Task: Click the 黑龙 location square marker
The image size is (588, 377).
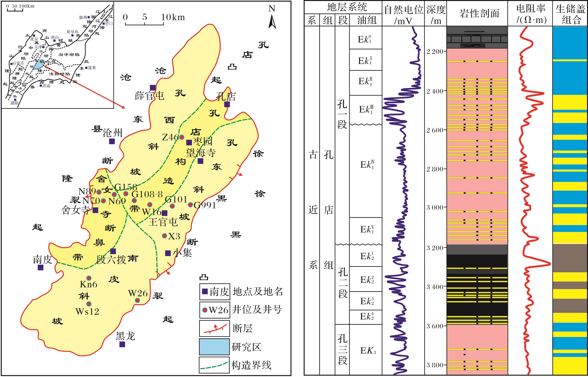Action: (122, 344)
